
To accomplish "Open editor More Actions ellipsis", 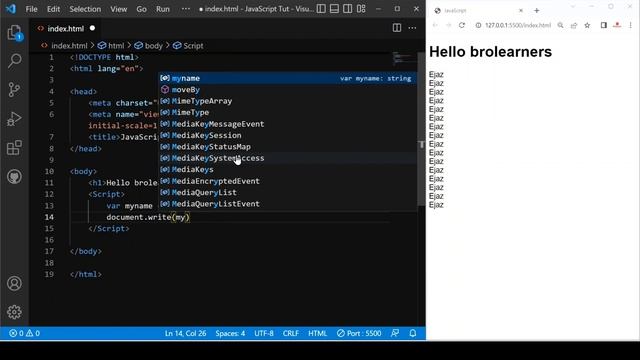I will pyautogui.click(x=412, y=28).
